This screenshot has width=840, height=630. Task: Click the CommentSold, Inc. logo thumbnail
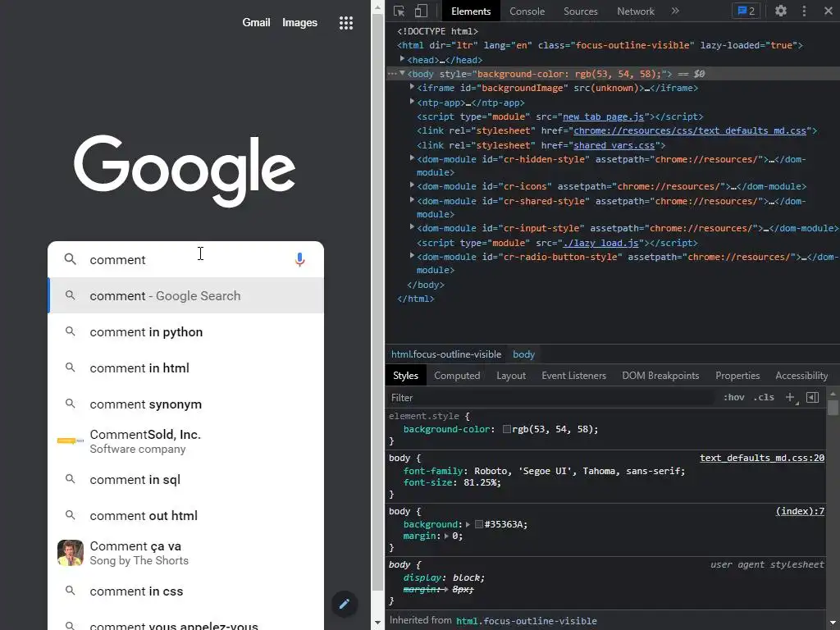click(71, 441)
